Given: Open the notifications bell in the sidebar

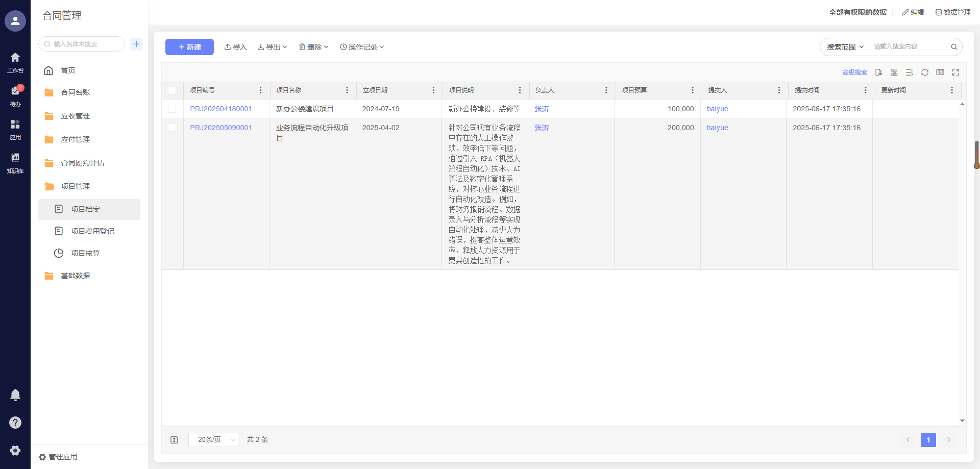Looking at the screenshot, I should tap(15, 395).
